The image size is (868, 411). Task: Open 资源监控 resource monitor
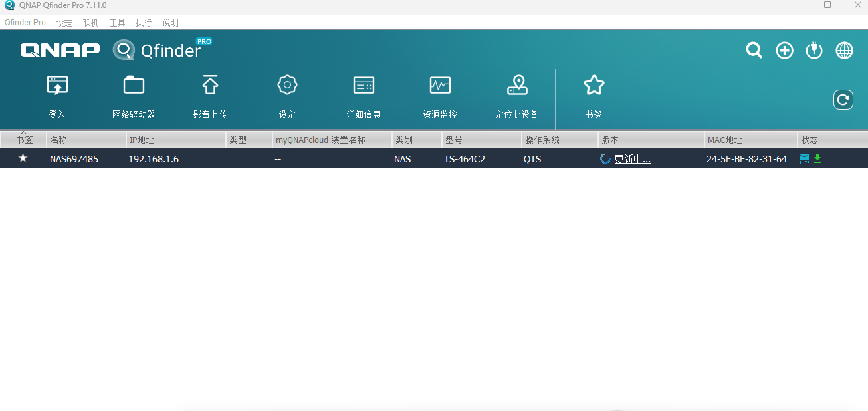440,98
